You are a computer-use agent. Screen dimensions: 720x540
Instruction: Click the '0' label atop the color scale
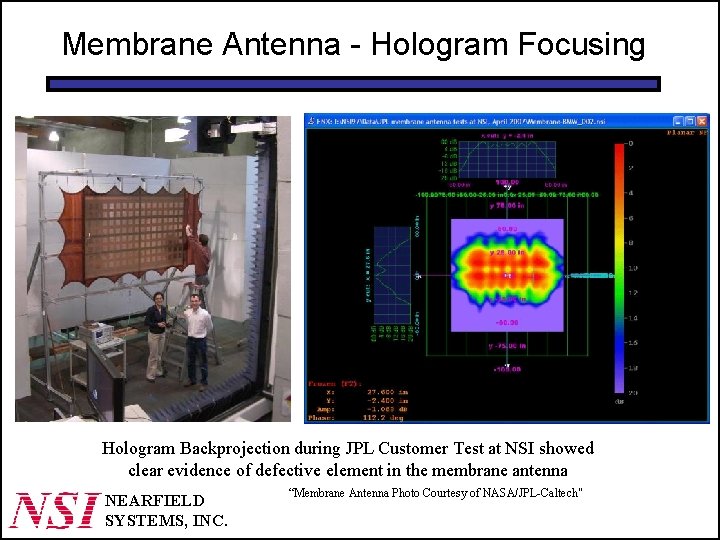(630, 144)
